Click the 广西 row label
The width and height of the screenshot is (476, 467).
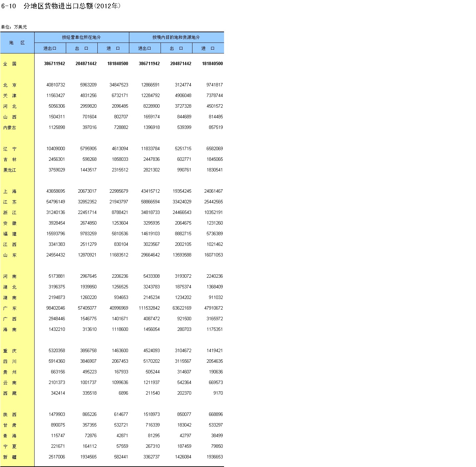tap(10, 319)
